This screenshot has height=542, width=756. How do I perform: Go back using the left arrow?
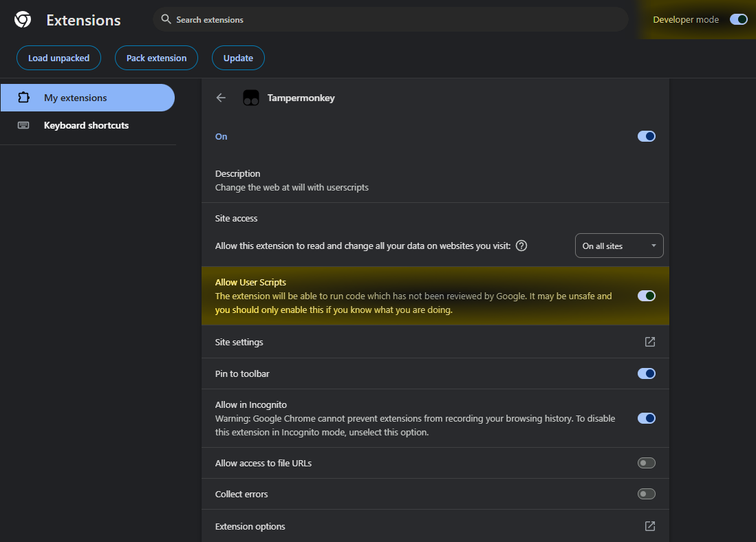coord(221,98)
